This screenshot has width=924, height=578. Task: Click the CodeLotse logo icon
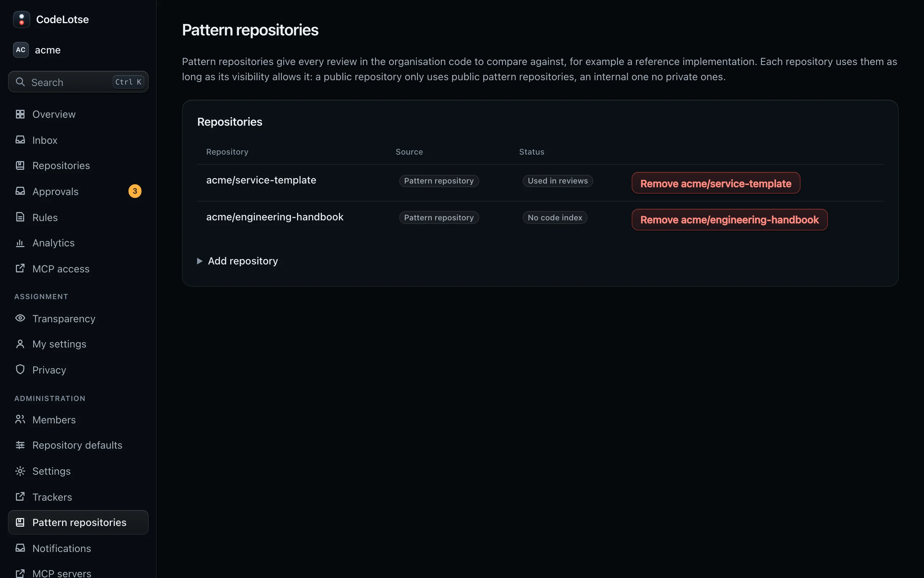point(21,19)
